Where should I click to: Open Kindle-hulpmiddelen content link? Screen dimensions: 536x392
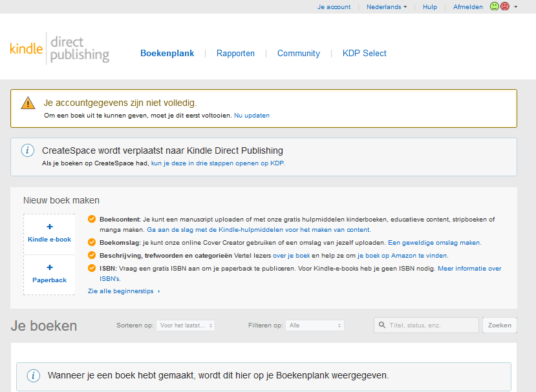259,230
